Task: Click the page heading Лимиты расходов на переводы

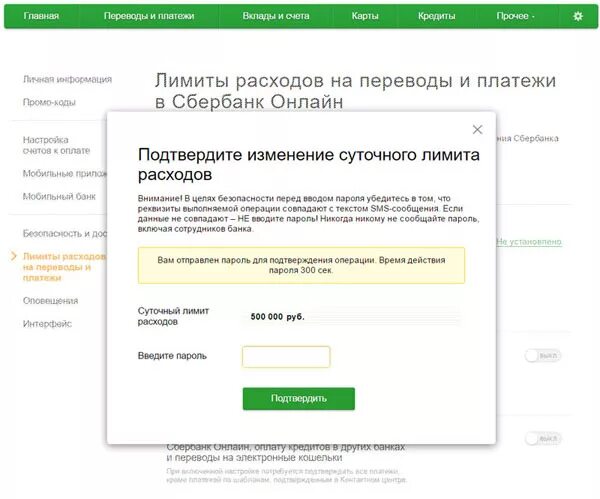Action: (x=355, y=91)
